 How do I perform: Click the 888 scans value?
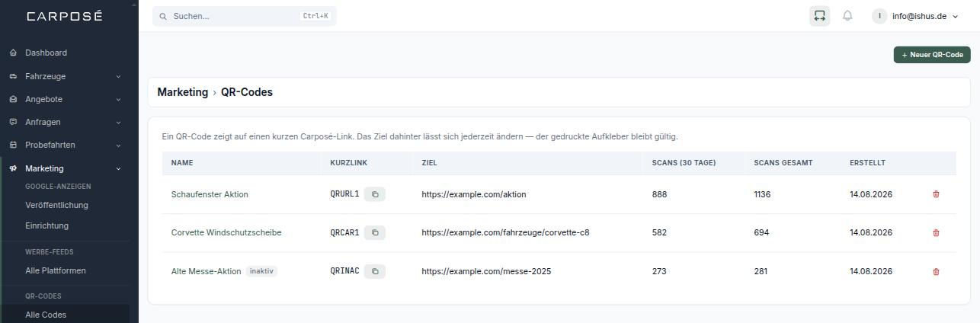click(x=659, y=194)
